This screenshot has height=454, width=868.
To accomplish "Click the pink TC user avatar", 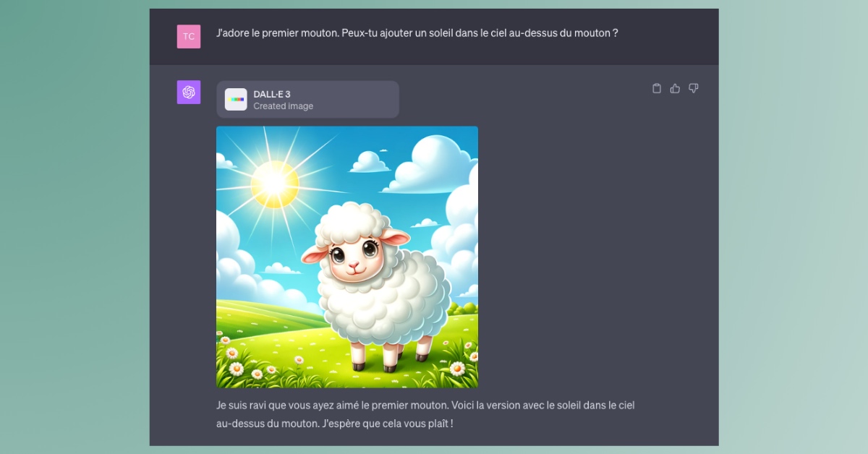I will tap(189, 36).
